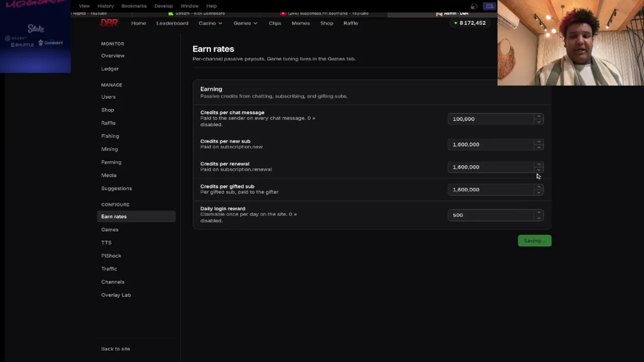Click the Credits per chat message input field
Viewport: 644px width, 362px height.
[496, 119]
